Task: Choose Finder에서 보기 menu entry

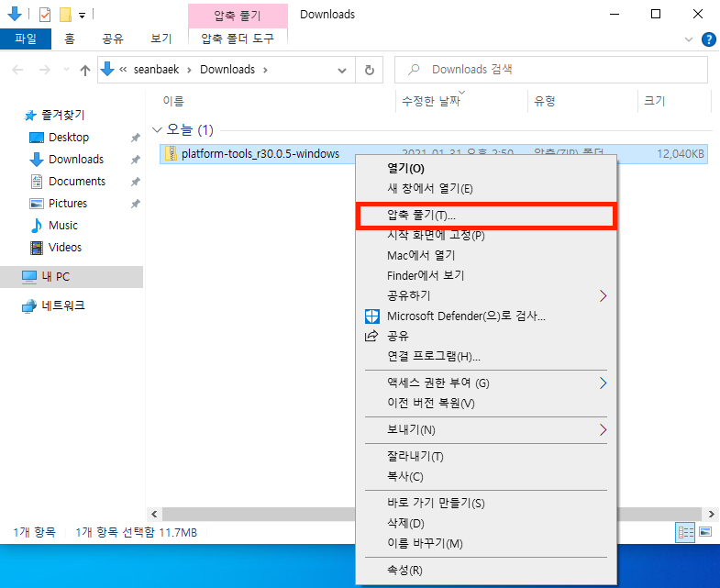Action: click(x=486, y=275)
